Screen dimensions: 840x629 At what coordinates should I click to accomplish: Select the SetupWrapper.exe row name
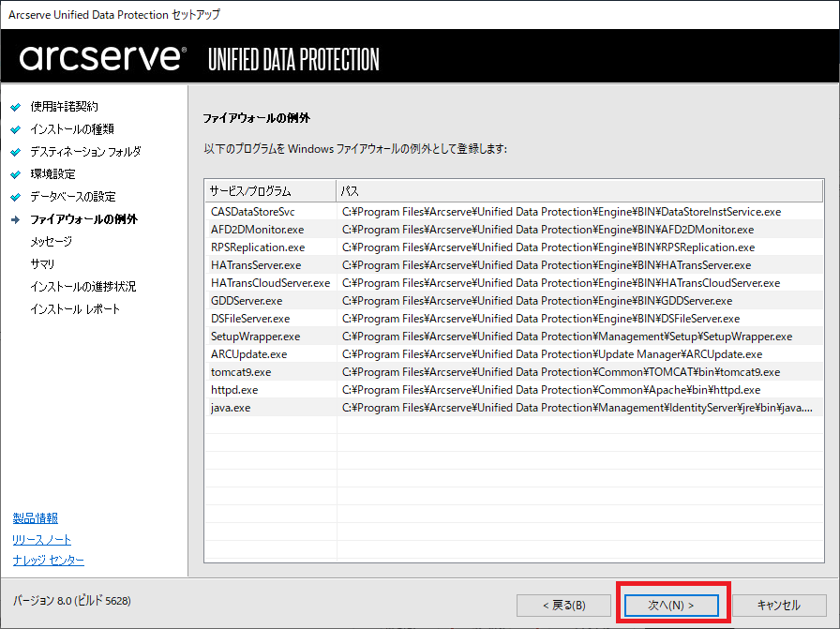pyautogui.click(x=256, y=337)
